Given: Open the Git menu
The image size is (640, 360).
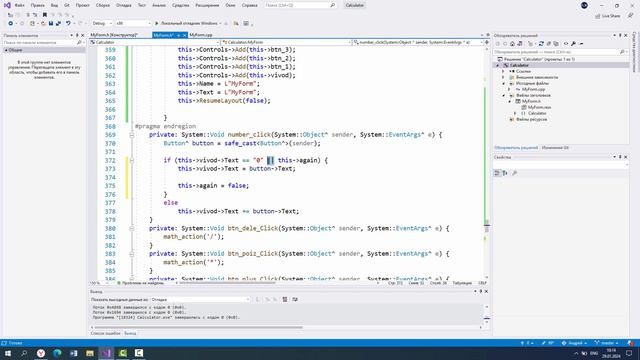Looking at the screenshot, I should tap(67, 5).
